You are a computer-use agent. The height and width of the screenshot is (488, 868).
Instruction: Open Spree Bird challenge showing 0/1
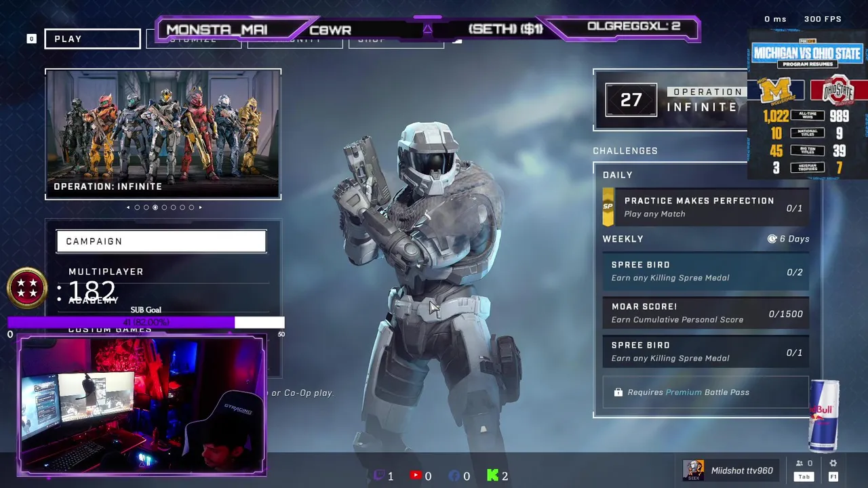click(706, 352)
